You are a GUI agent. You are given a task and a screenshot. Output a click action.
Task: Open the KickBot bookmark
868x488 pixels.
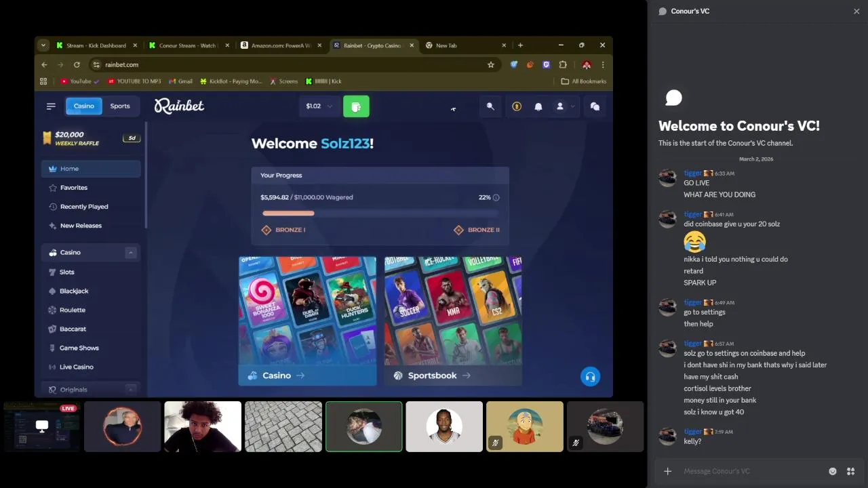(x=231, y=81)
